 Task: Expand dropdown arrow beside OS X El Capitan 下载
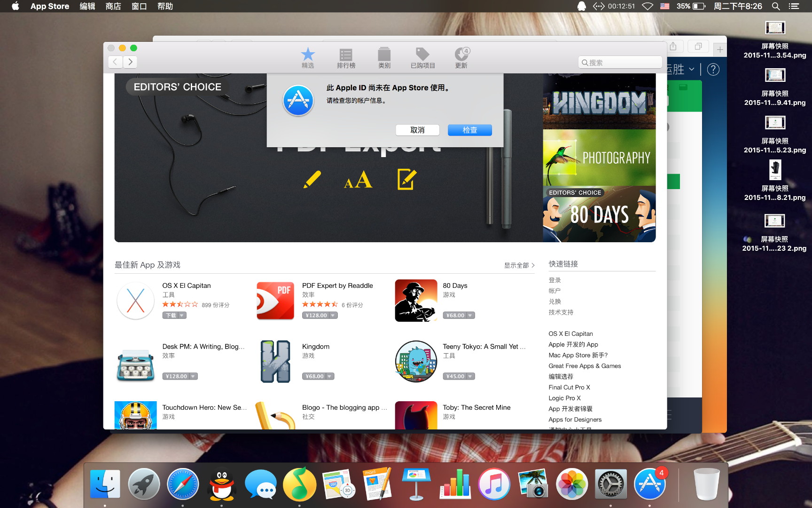click(x=182, y=316)
